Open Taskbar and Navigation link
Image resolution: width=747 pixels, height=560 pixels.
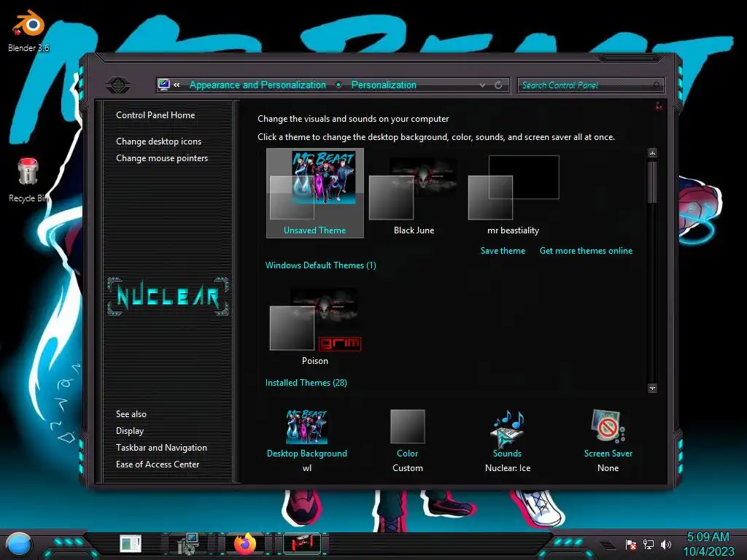pyautogui.click(x=161, y=448)
